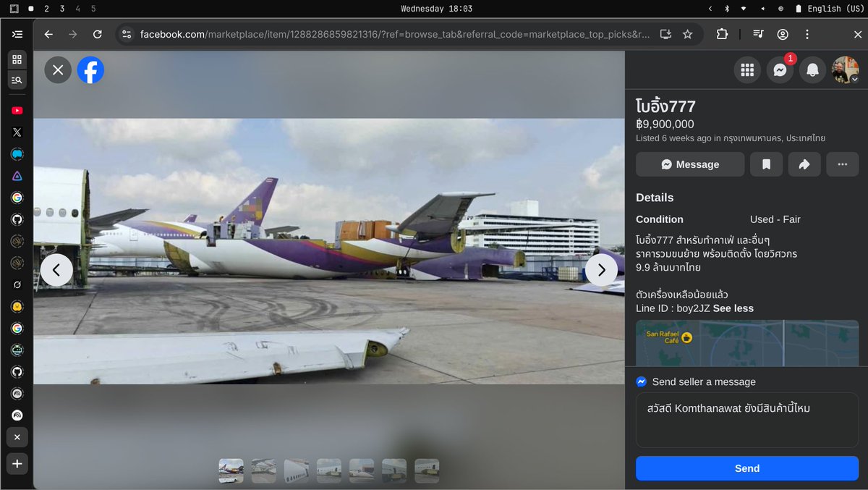Click the Line ID : boy2JZ text
This screenshot has height=490, width=868.
tap(673, 308)
